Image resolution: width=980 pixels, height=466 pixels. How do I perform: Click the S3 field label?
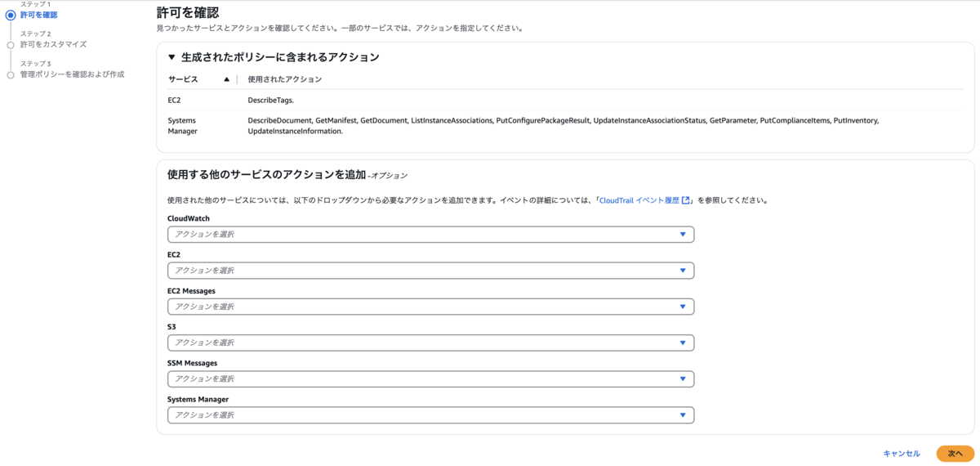(171, 326)
